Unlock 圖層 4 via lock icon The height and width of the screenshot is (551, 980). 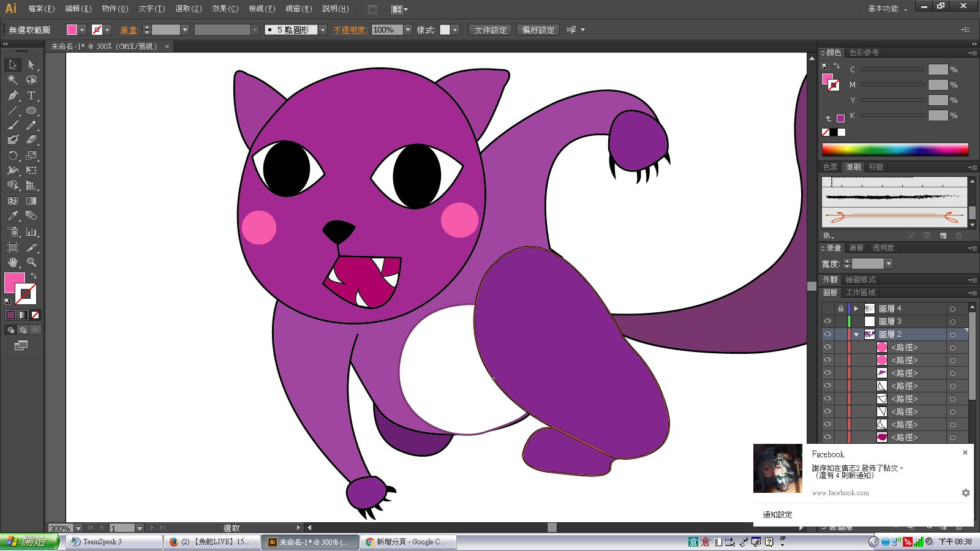coord(840,309)
